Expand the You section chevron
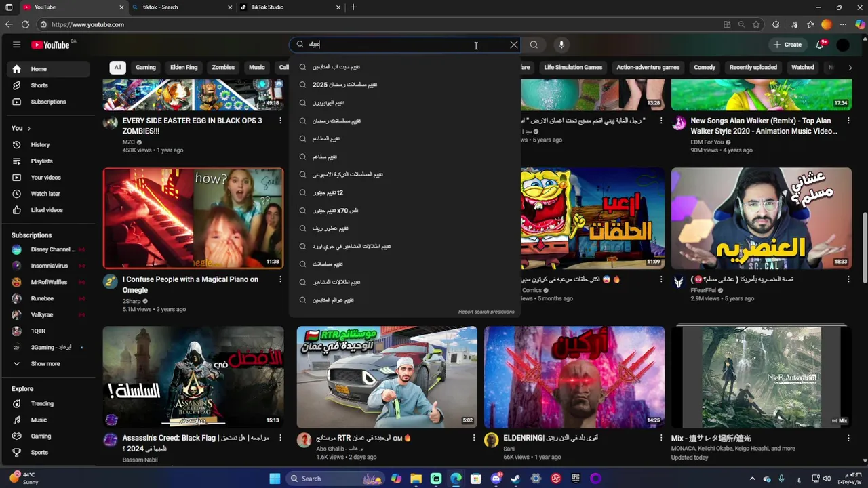The height and width of the screenshot is (488, 868). coord(28,128)
